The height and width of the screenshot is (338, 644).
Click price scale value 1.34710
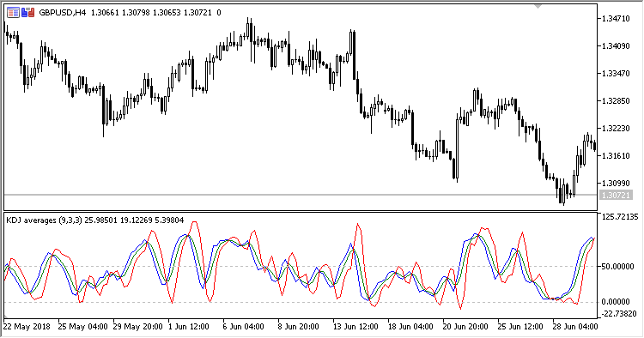click(x=616, y=19)
